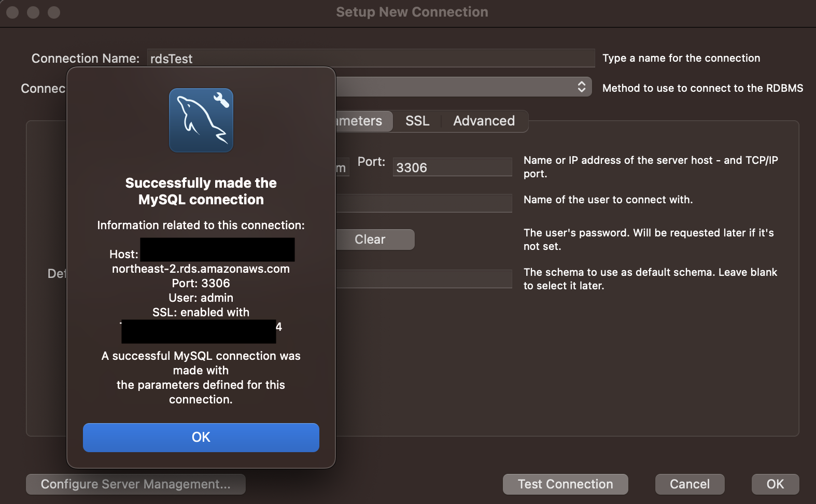Screen dimensions: 816x504
Task: Switch to the Advanced tab
Action: coord(484,121)
